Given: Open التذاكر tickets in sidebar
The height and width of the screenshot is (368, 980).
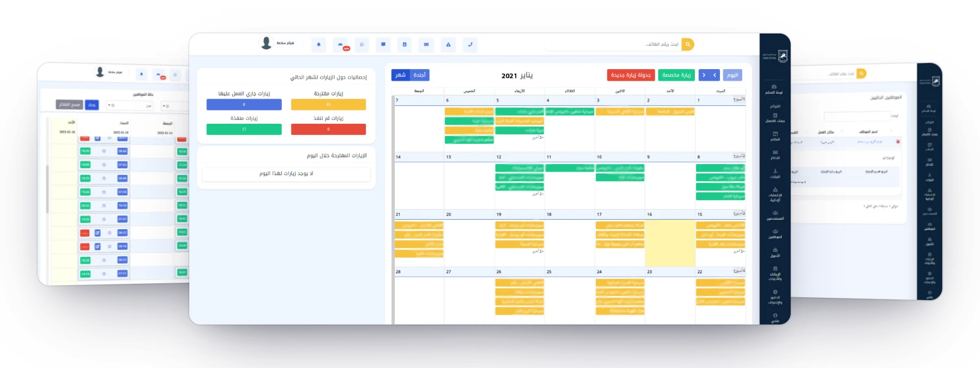Looking at the screenshot, I should (775, 155).
